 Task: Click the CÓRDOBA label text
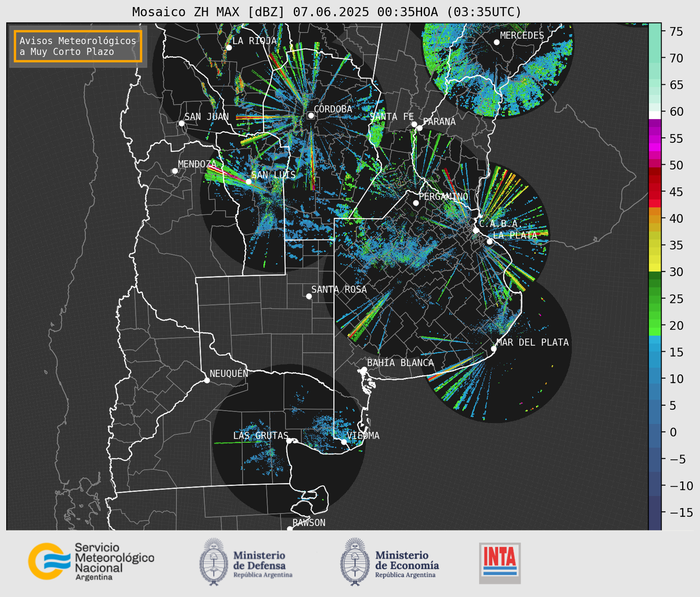tap(333, 109)
